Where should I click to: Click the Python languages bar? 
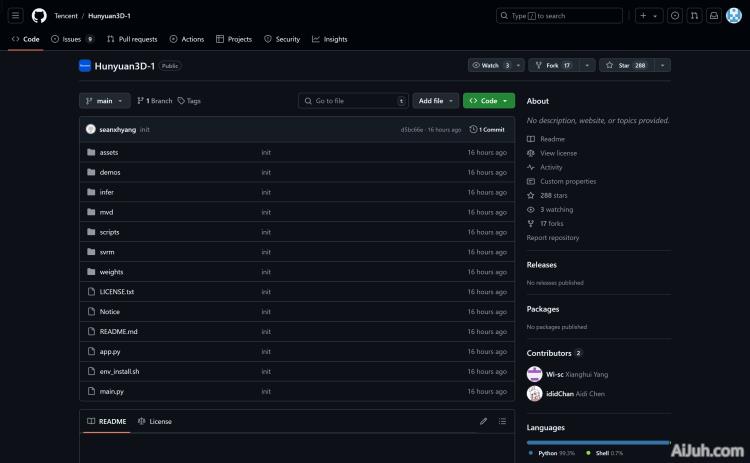(x=596, y=441)
